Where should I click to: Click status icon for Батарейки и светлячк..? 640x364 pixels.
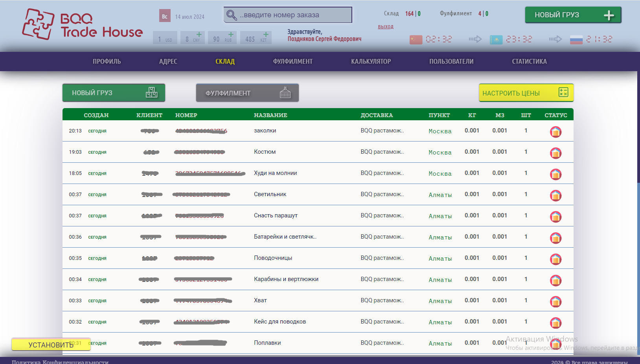pos(555,238)
